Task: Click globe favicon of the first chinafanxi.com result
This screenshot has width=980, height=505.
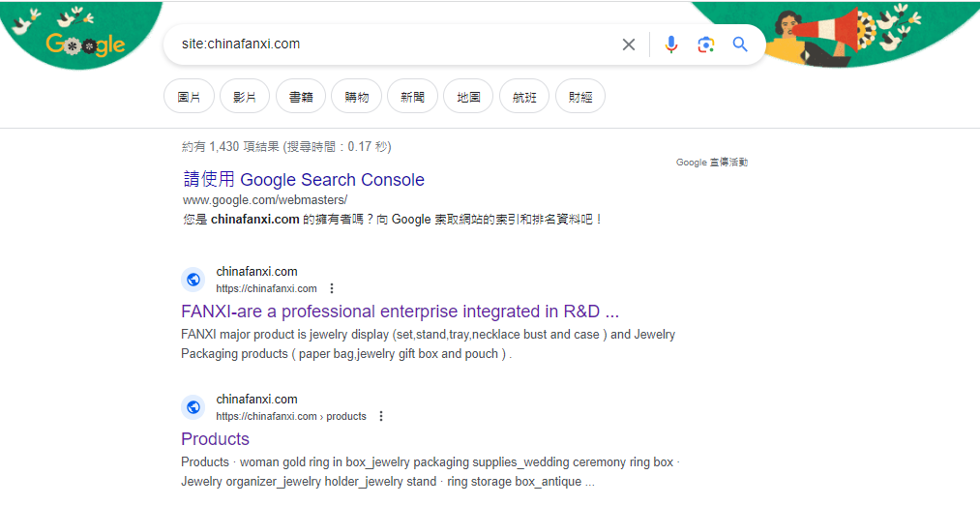Action: (x=193, y=280)
